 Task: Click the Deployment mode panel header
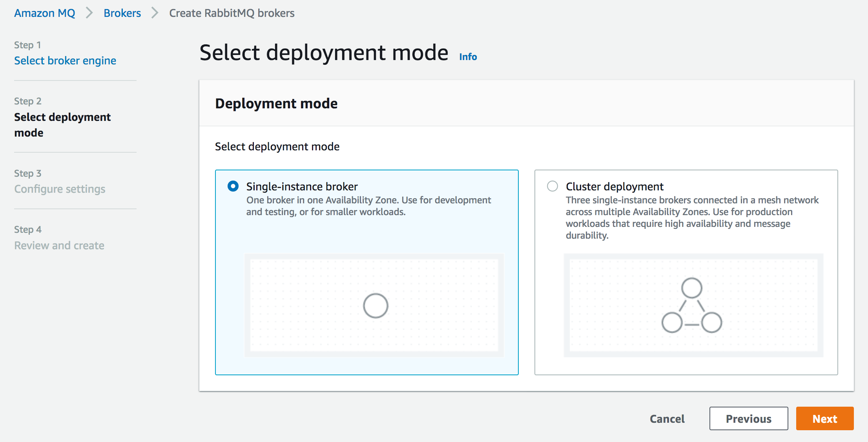pyautogui.click(x=276, y=103)
